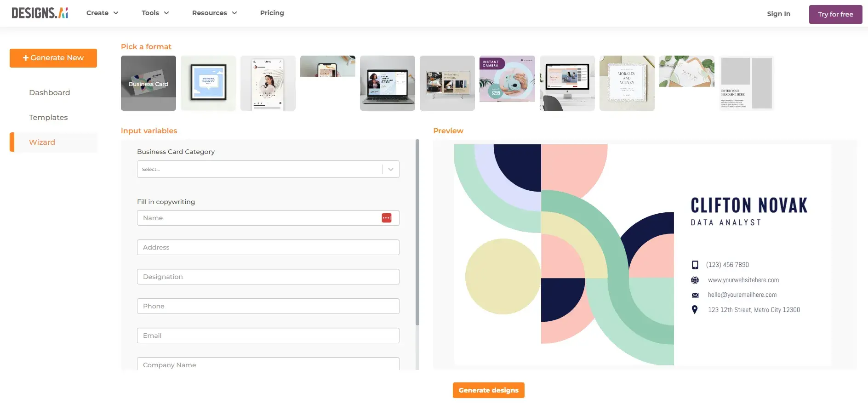This screenshot has height=404, width=868.
Task: Click the location pin icon in preview
Action: (695, 310)
